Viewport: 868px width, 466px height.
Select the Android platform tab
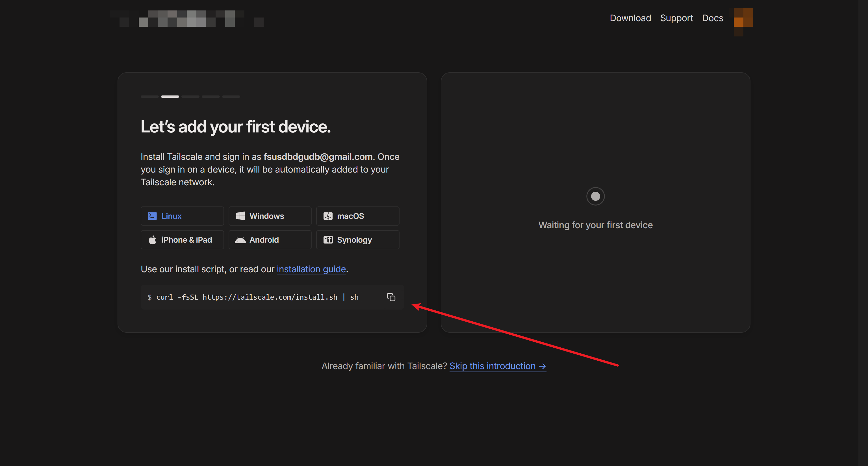tap(270, 240)
